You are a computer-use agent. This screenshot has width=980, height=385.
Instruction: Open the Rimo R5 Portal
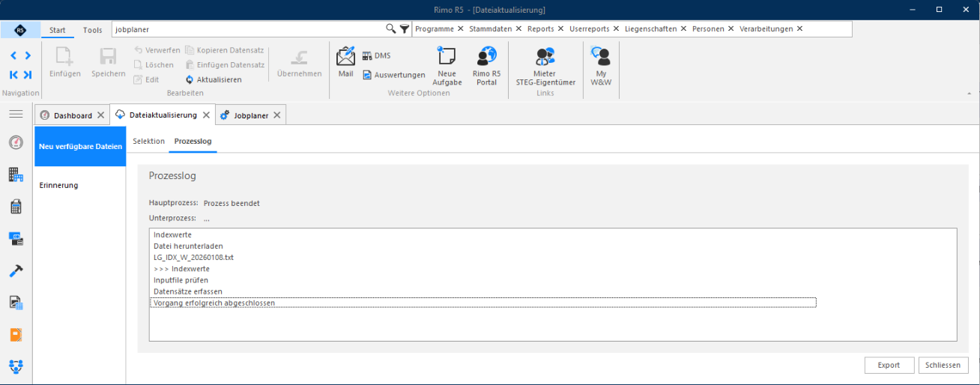click(x=486, y=66)
